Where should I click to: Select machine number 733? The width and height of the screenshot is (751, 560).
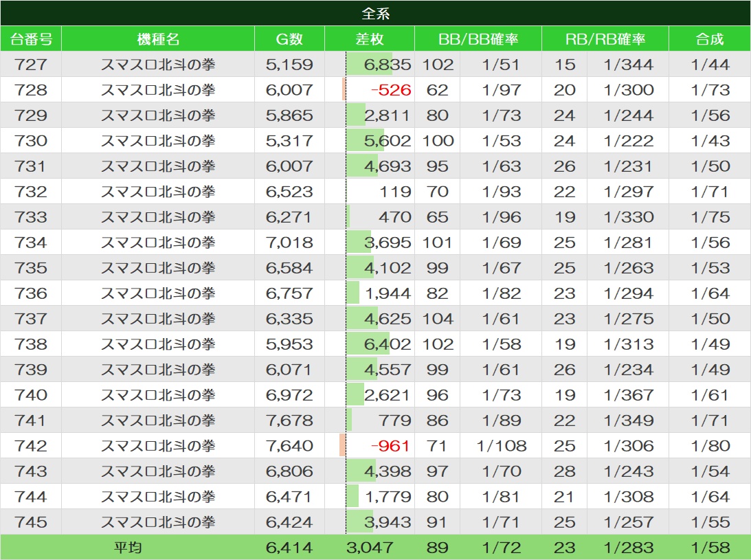(x=31, y=216)
